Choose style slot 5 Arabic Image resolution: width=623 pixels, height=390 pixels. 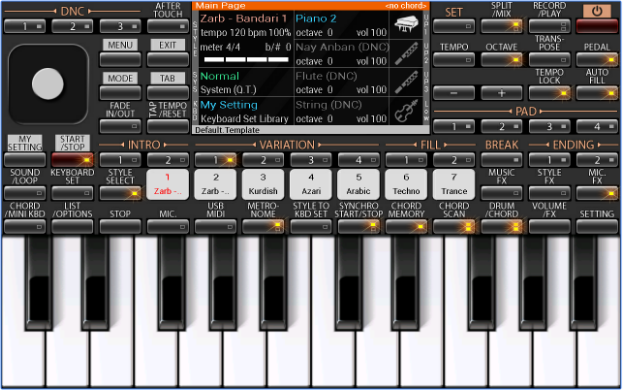(x=358, y=185)
